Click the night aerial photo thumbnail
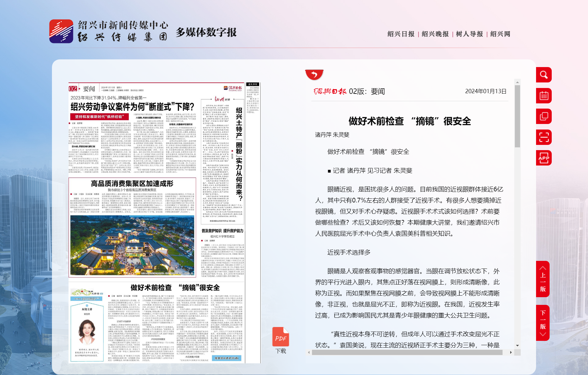The width and height of the screenshot is (588, 375). [132, 245]
